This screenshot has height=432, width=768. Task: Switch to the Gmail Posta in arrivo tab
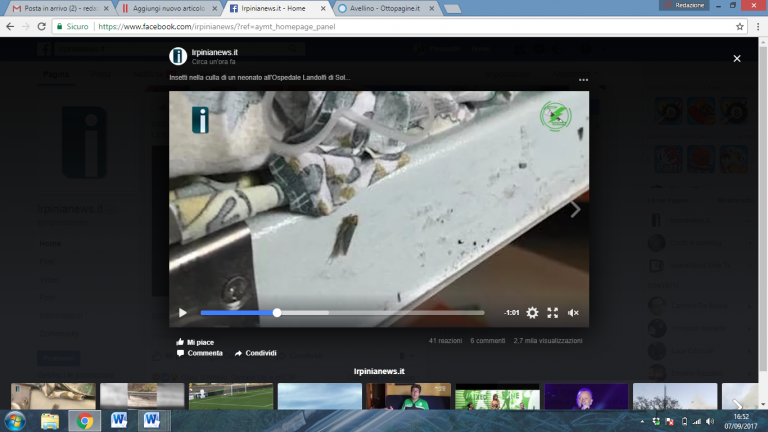[x=60, y=8]
